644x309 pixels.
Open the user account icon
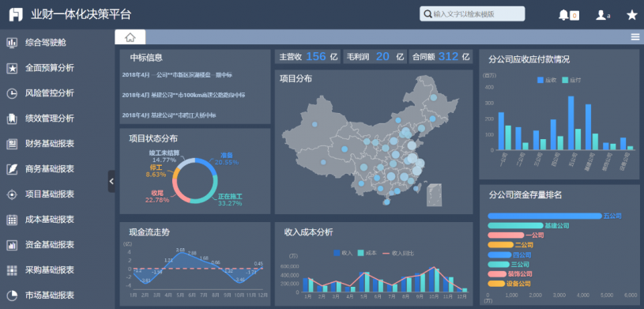[x=601, y=15]
